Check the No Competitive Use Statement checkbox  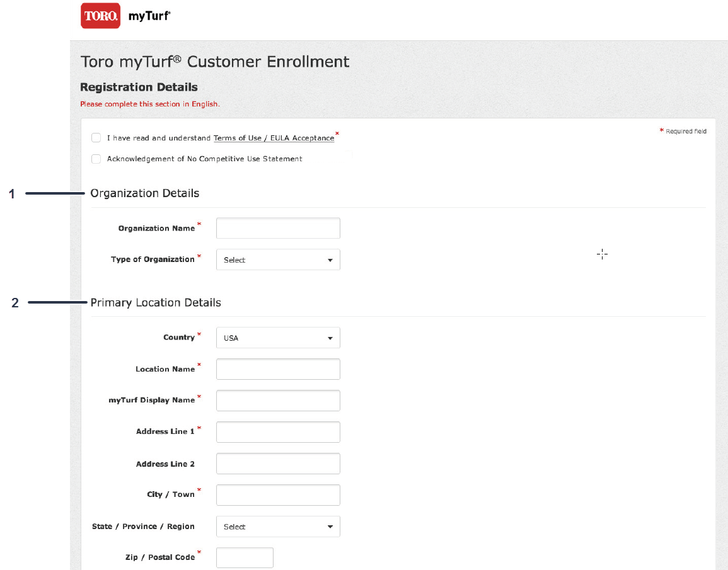tap(96, 159)
